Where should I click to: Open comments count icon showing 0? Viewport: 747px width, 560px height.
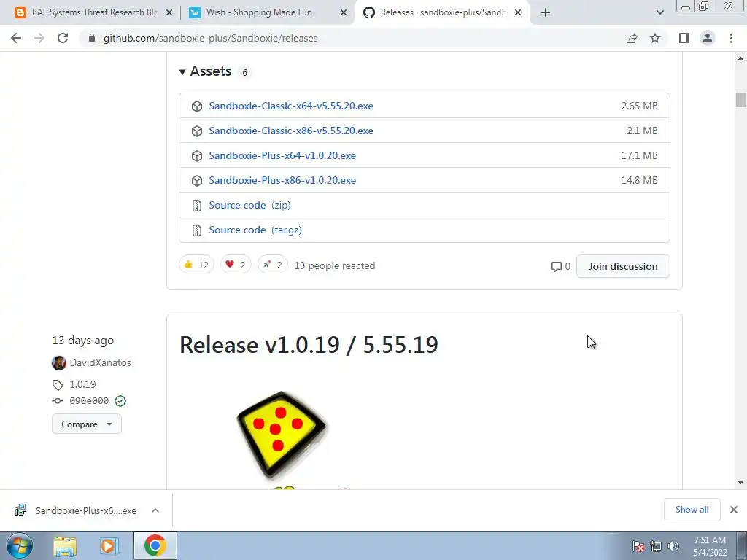pyautogui.click(x=560, y=266)
